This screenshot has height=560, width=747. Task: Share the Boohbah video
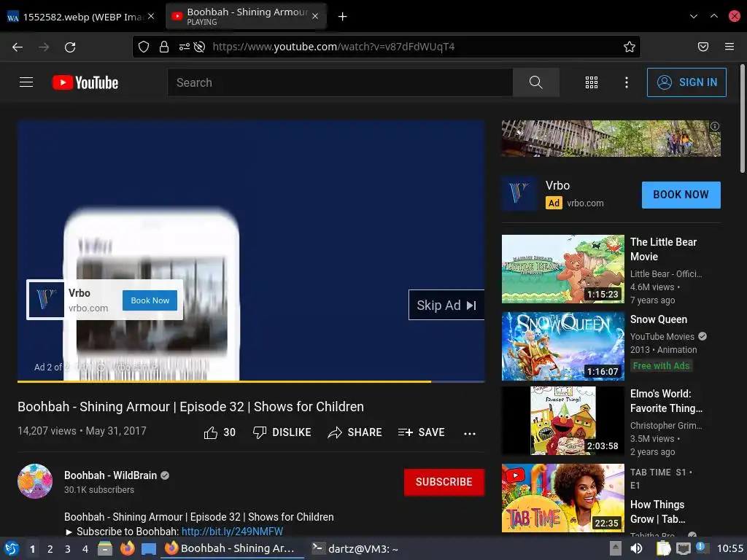355,432
